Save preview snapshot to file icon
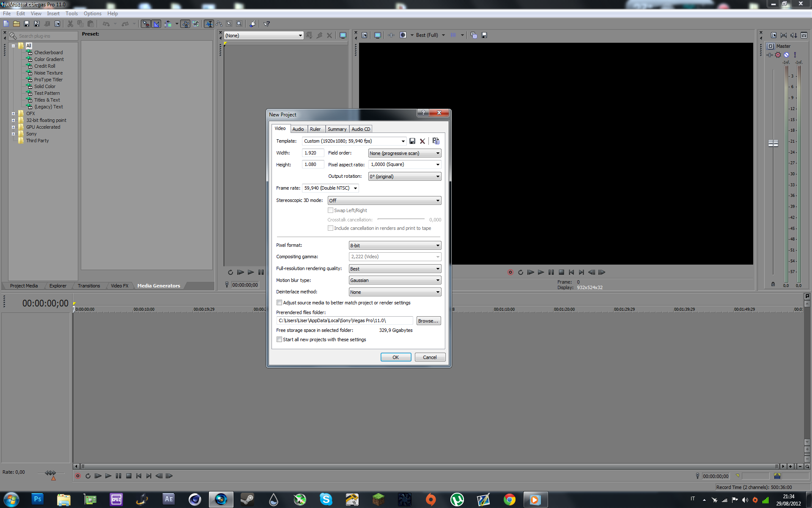 click(x=484, y=35)
